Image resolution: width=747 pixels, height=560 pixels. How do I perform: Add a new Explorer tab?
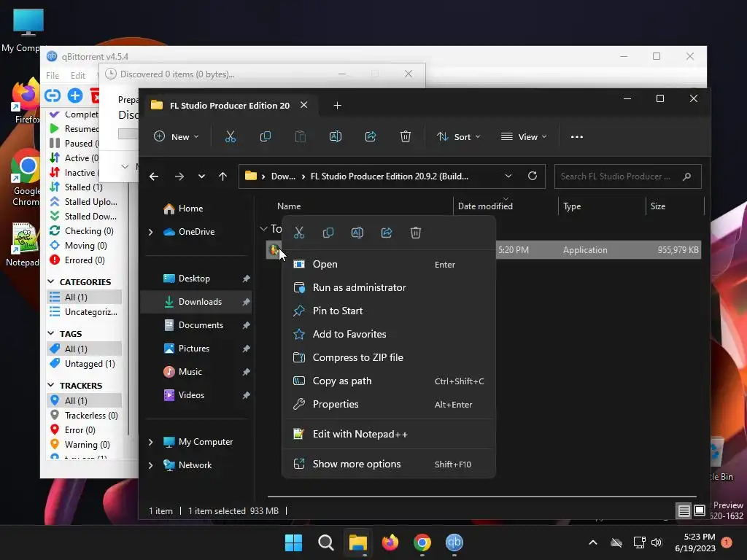337,105
